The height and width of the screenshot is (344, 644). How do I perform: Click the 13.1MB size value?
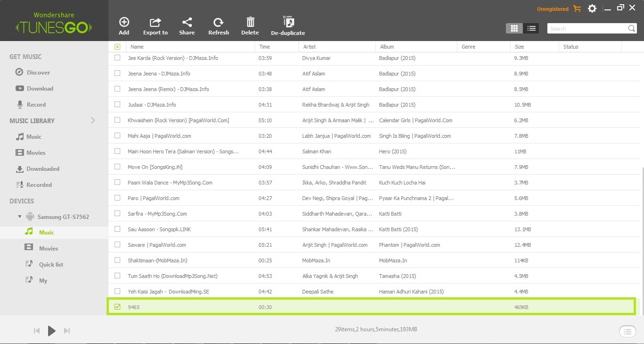[x=523, y=229]
